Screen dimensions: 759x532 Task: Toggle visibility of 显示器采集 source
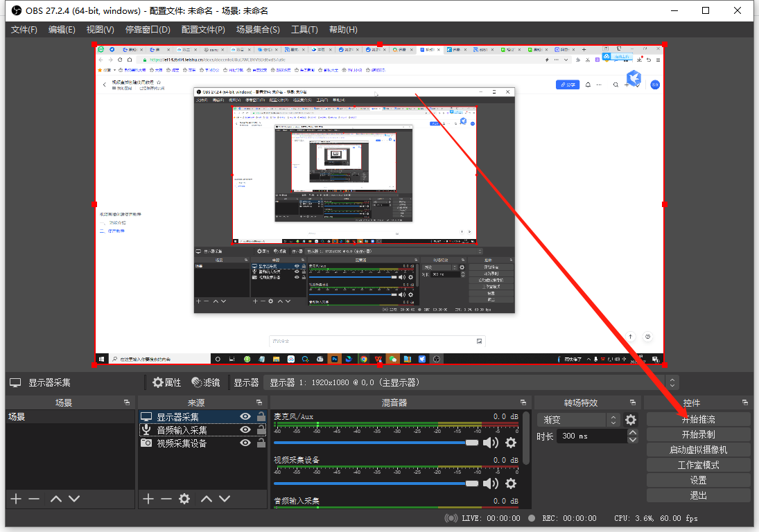point(245,416)
